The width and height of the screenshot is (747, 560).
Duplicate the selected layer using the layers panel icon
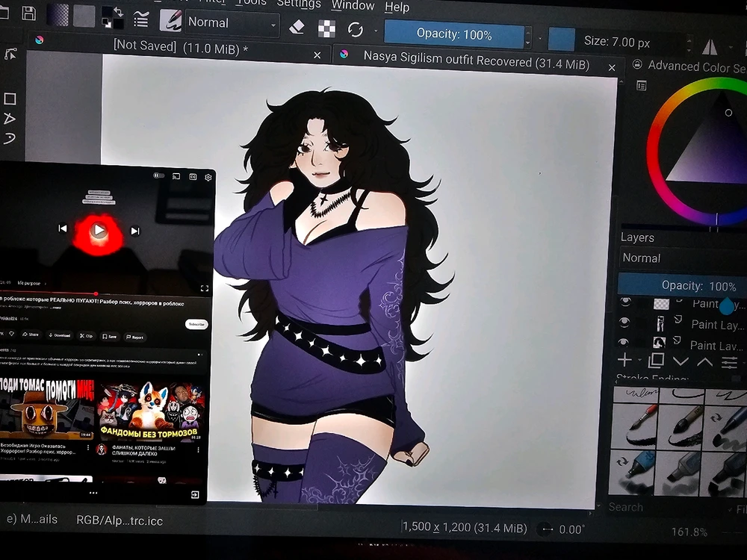(656, 360)
